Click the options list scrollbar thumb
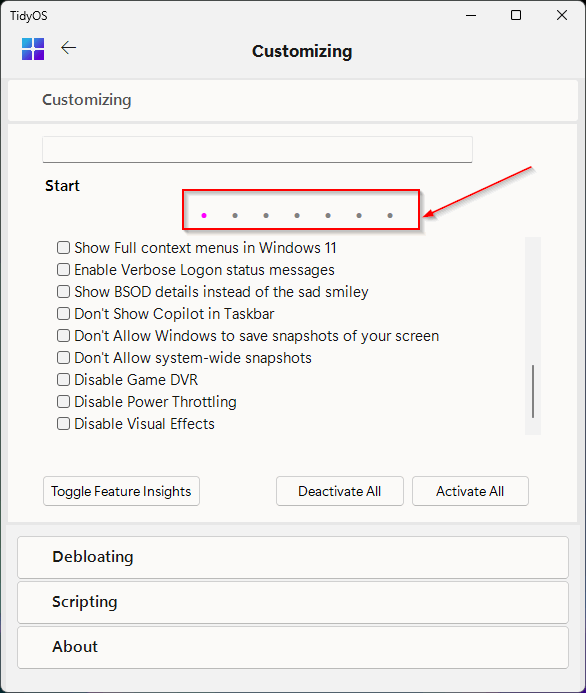The image size is (586, 693). tap(533, 391)
